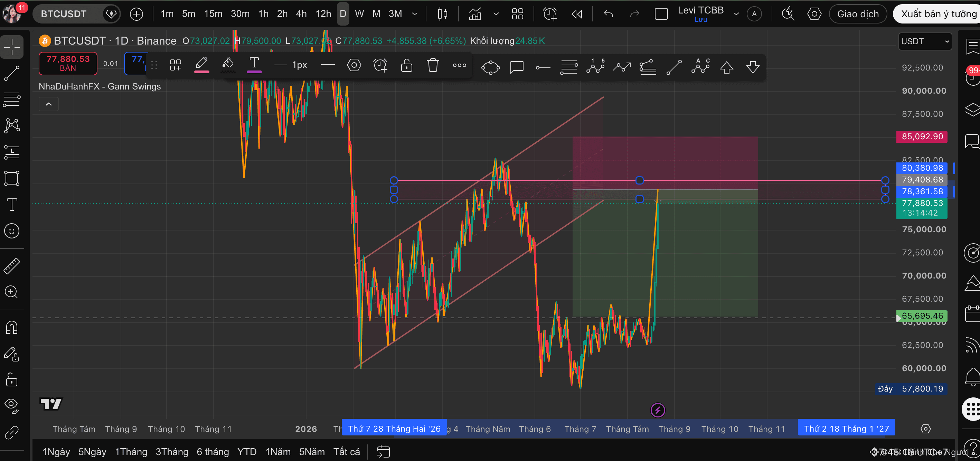Image resolution: width=980 pixels, height=461 pixels.
Task: Click the 77,880.53 BÁN sell button
Action: click(68, 64)
